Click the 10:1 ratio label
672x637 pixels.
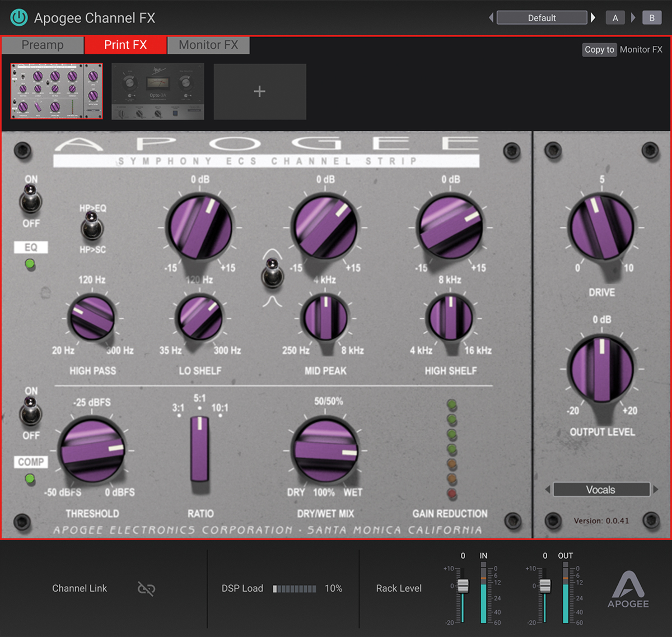[x=220, y=408]
